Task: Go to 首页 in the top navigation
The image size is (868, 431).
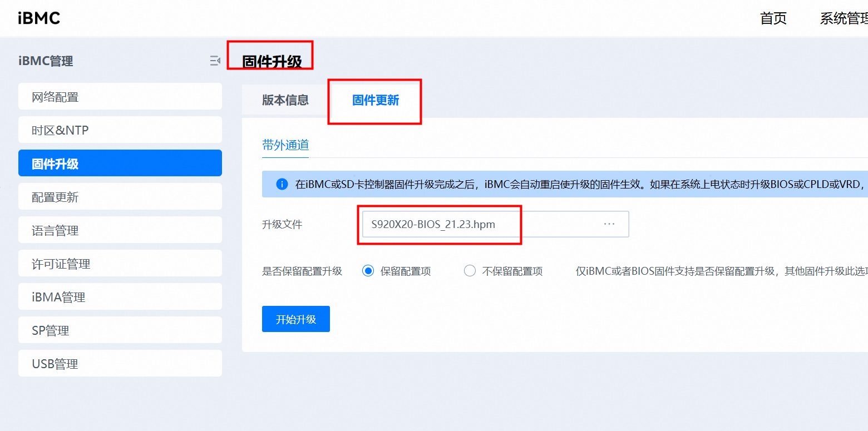Action: click(773, 18)
